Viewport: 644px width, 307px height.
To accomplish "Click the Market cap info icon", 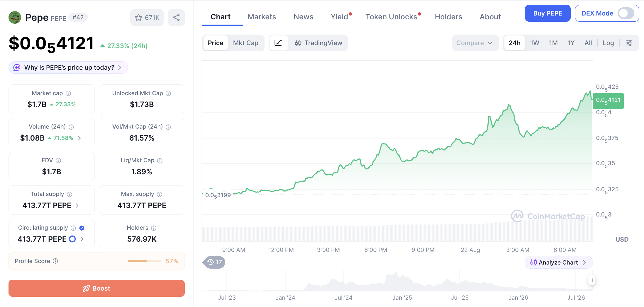I will (68, 93).
